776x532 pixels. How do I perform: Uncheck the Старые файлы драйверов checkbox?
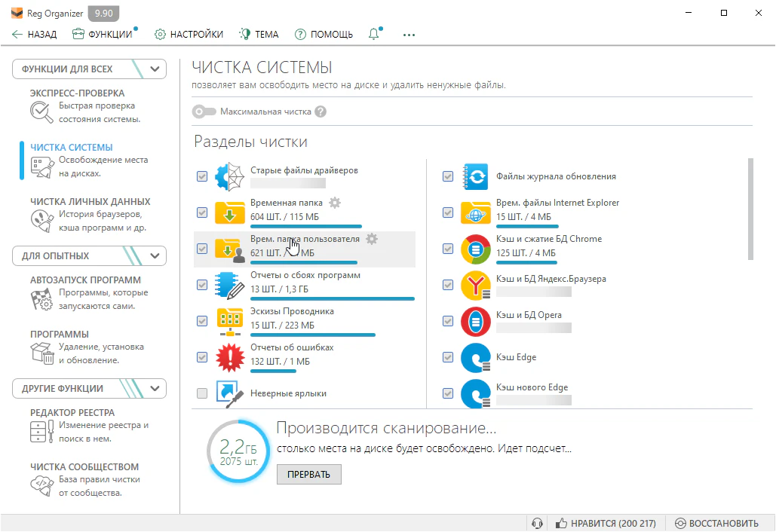[202, 176]
